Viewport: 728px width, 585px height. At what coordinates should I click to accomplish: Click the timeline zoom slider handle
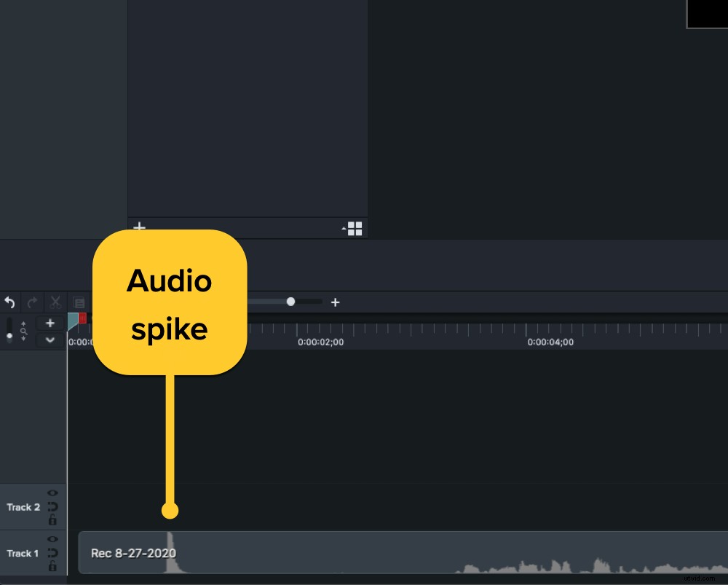[290, 301]
